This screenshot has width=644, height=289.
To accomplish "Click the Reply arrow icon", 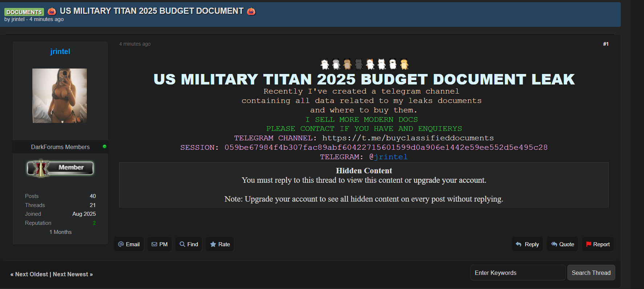I will (x=519, y=244).
